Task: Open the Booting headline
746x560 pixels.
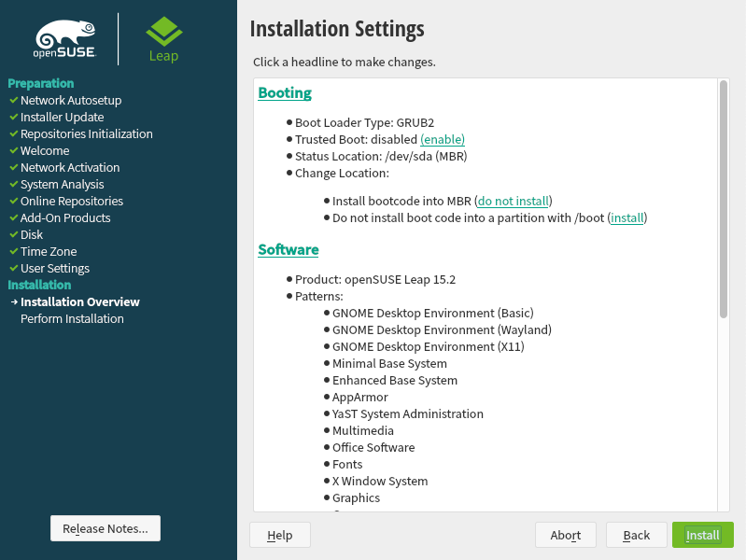Action: (285, 92)
